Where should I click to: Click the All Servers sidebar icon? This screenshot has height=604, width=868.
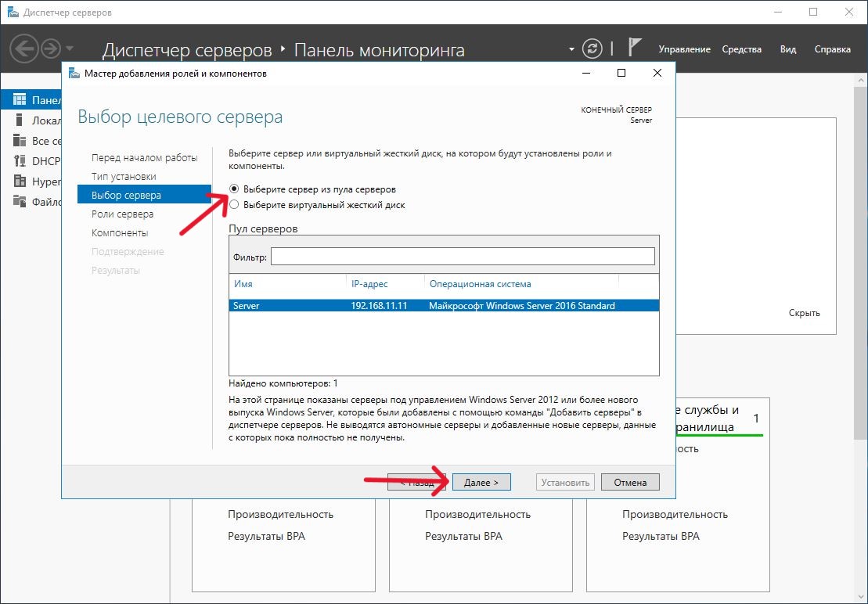click(x=20, y=141)
